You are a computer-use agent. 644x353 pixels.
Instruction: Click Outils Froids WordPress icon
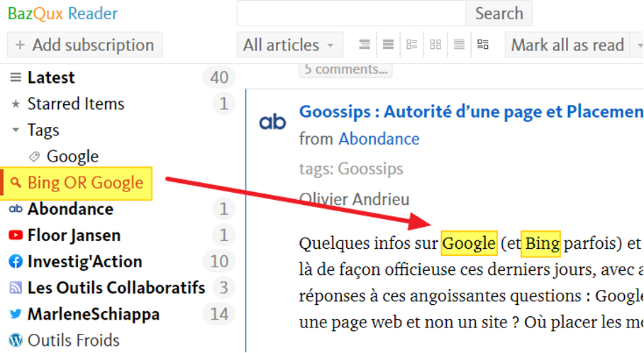point(16,340)
